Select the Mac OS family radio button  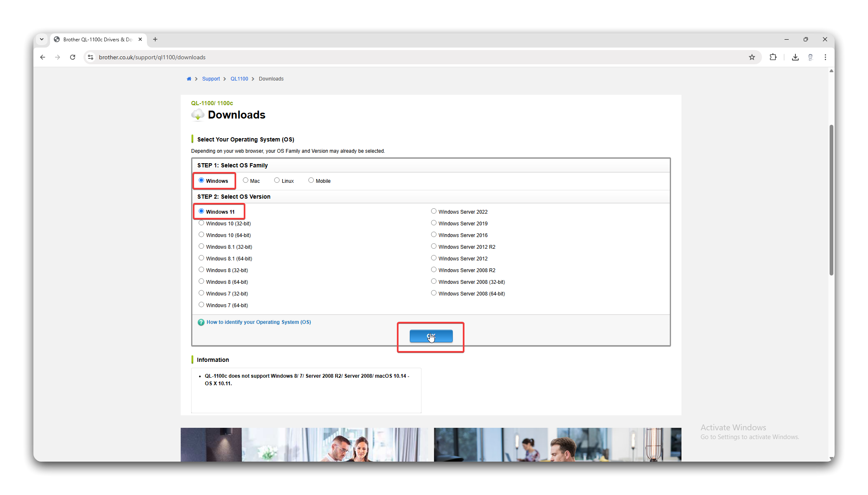(x=245, y=180)
